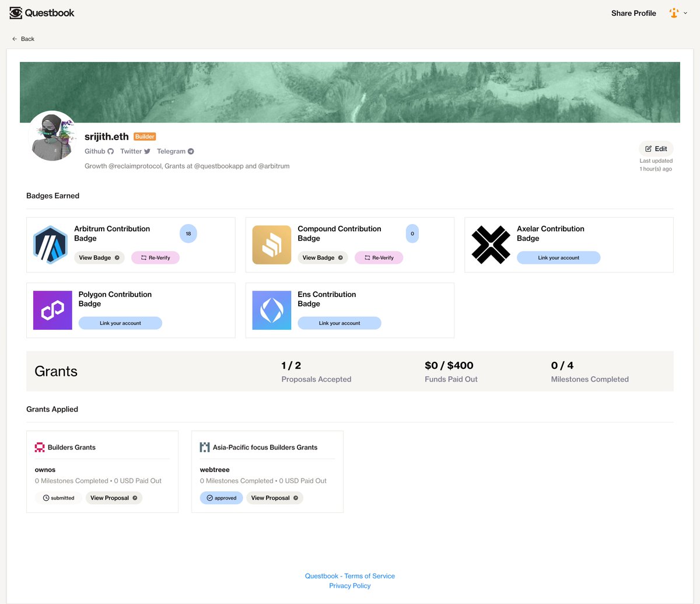Click the Axelar Contribution Badge title

click(551, 233)
